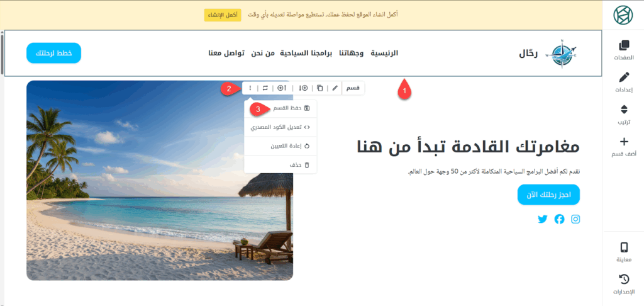Click برامجنا السياحية nav link
644x306 pixels.
click(306, 53)
